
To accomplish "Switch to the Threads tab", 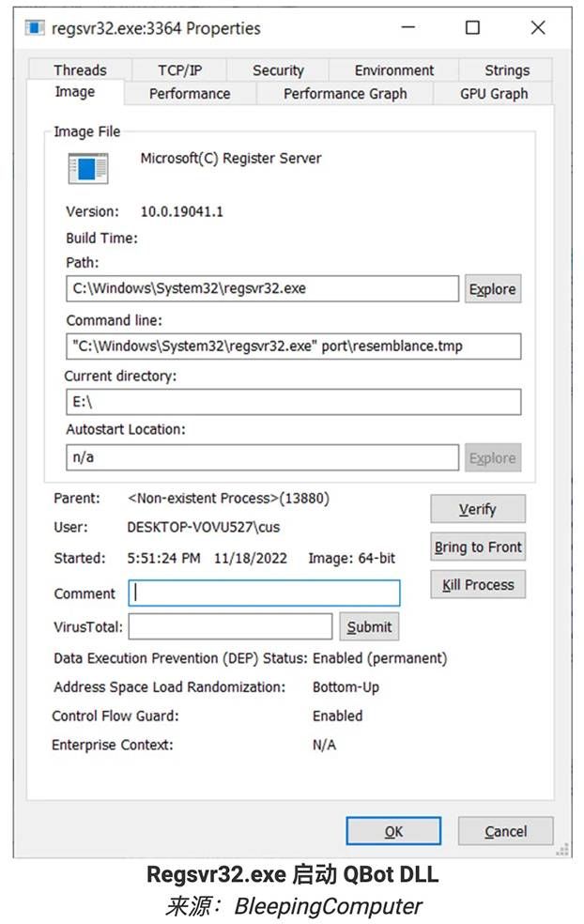I will pyautogui.click(x=80, y=70).
